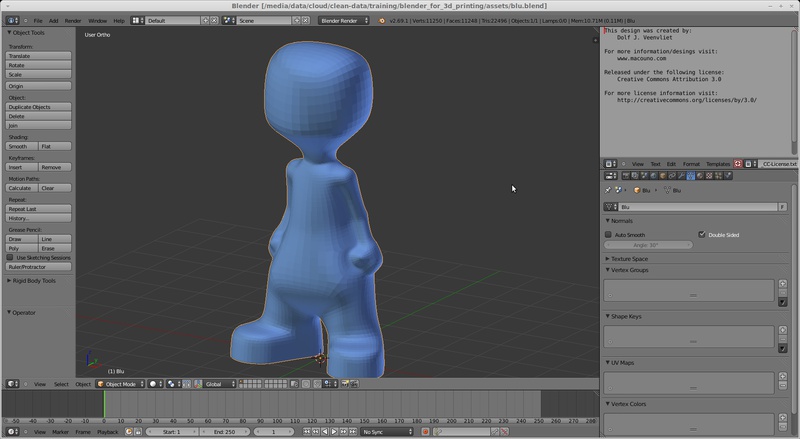This screenshot has width=800, height=439.
Task: Expand the Texture Space panel
Action: coord(630,259)
